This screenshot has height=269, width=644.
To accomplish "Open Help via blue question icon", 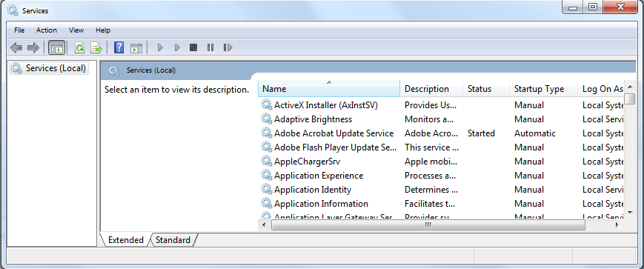I will [119, 47].
